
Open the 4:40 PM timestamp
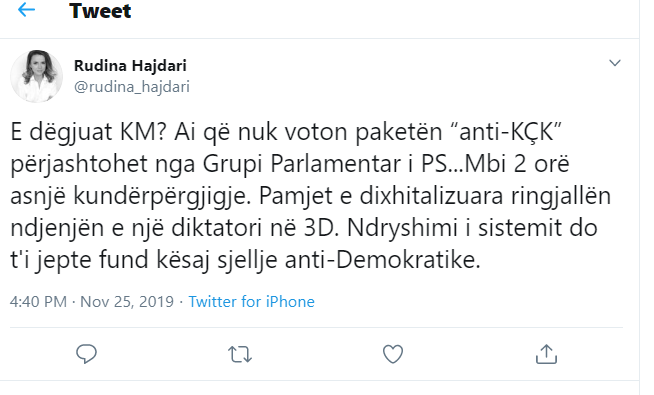click(38, 302)
